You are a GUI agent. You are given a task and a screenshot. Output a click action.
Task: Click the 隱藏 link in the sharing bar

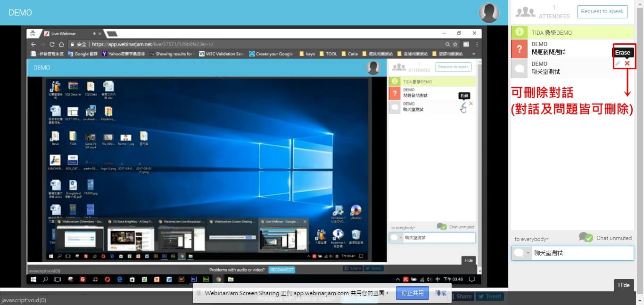pos(441,293)
